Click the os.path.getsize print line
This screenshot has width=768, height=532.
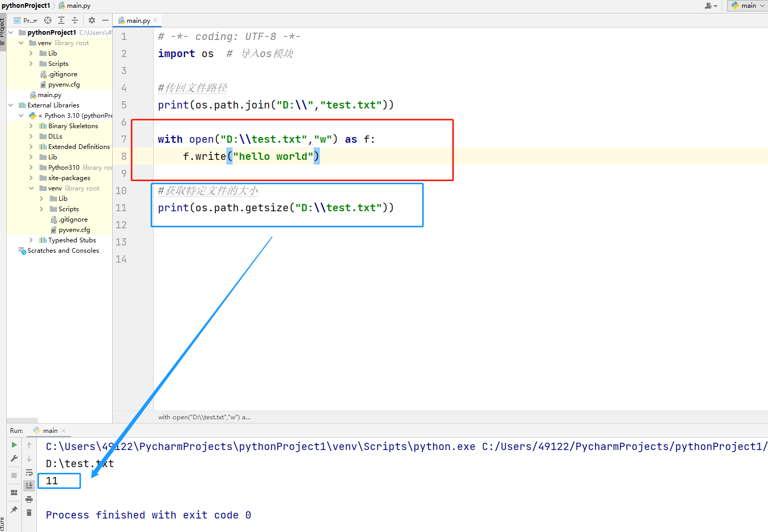point(276,208)
